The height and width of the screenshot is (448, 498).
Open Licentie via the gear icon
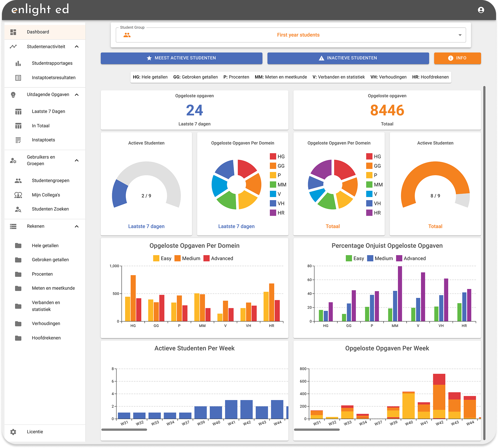click(x=13, y=432)
